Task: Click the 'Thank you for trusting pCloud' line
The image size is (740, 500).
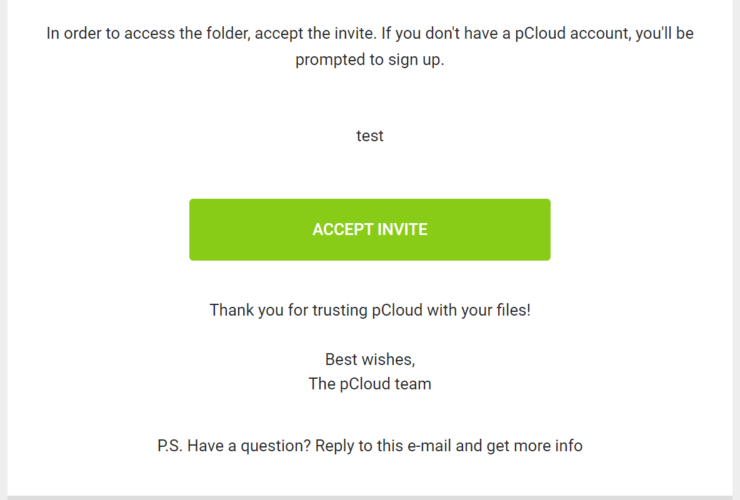Action: point(370,310)
